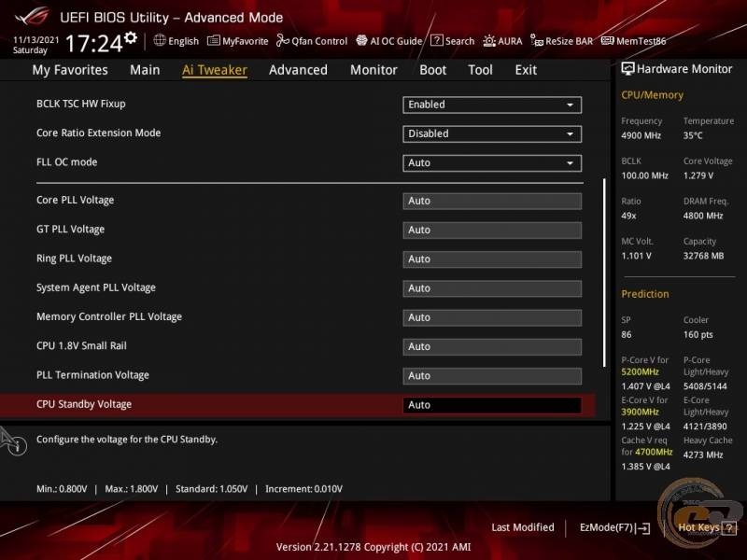Click the ROG logo icon

pyautogui.click(x=32, y=17)
